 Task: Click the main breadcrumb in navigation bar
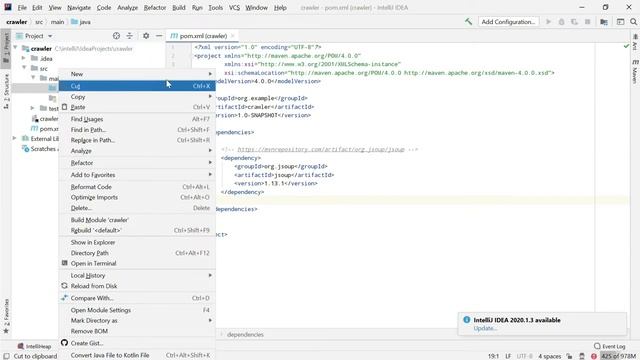pos(57,22)
